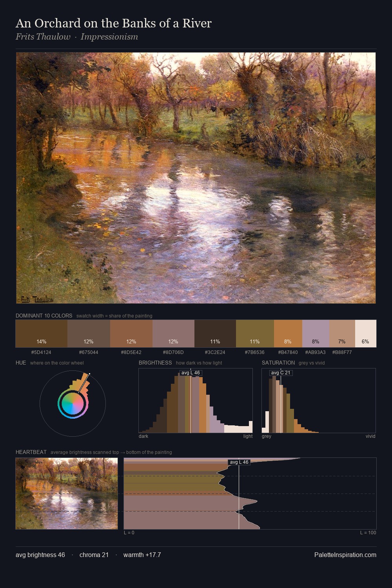Open the PaletteInspiration.com link
Viewport: 392px width, 588px height.
point(345,555)
